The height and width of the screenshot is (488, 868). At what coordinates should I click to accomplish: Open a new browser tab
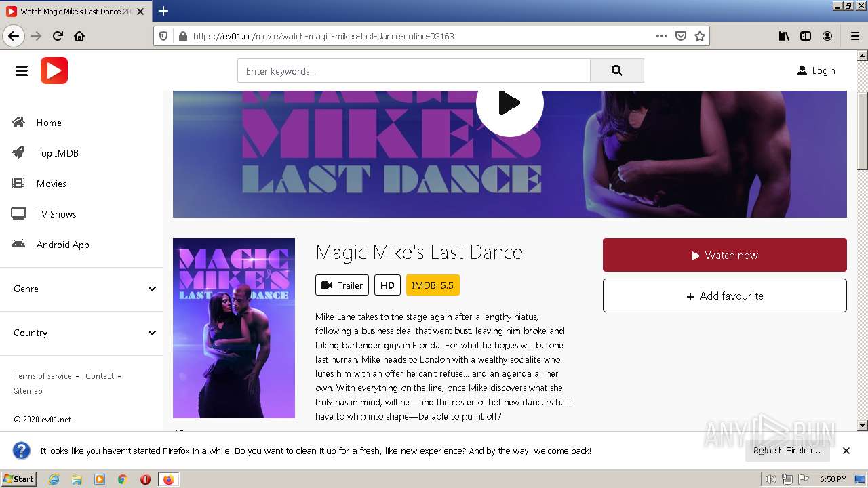pos(163,11)
